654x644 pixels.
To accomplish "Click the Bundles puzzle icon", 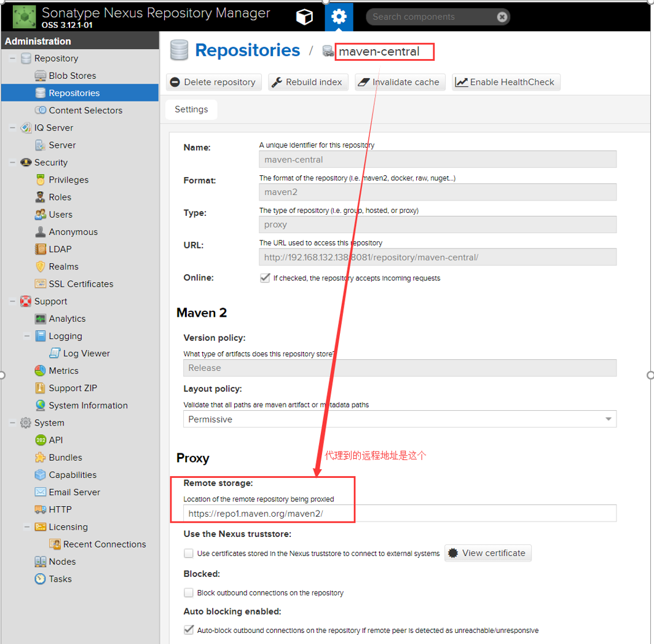I will coord(41,458).
